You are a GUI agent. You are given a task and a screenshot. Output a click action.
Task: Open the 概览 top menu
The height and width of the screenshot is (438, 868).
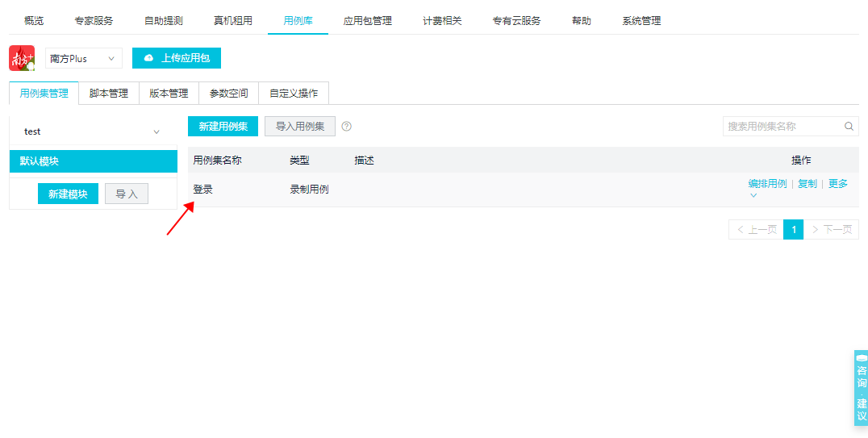34,21
